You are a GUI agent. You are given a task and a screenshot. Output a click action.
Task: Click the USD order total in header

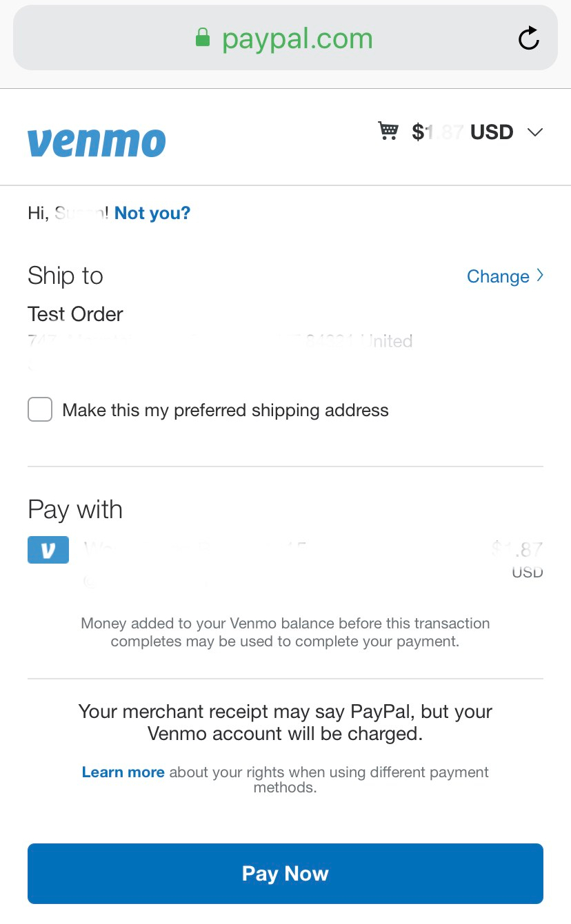462,132
